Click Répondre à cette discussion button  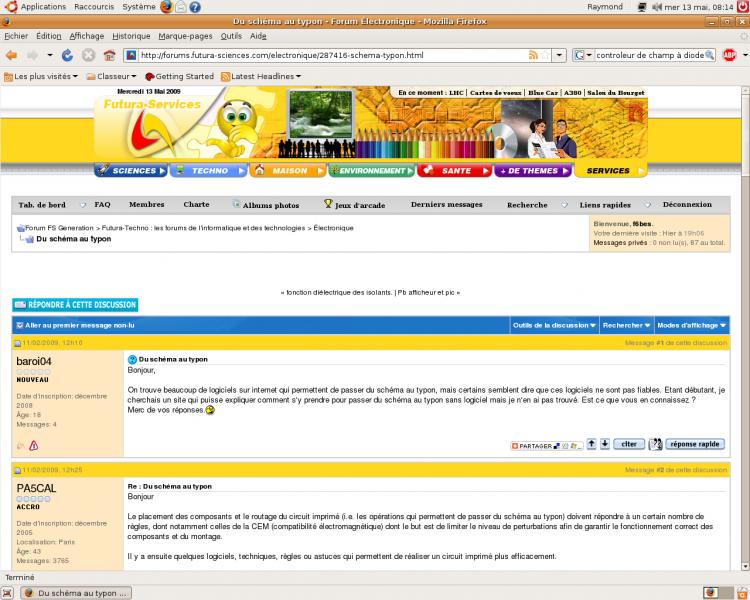[75, 305]
